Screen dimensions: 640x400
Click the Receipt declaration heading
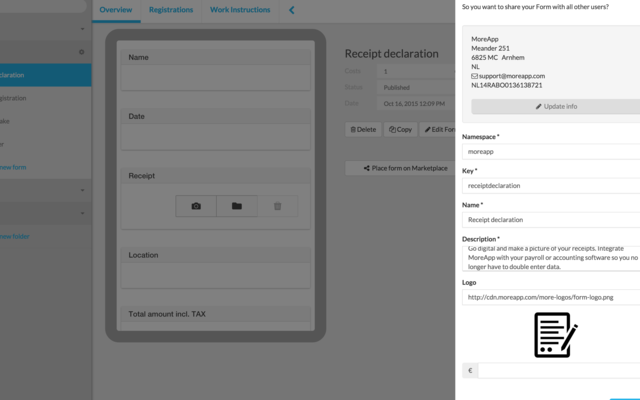[x=391, y=53]
